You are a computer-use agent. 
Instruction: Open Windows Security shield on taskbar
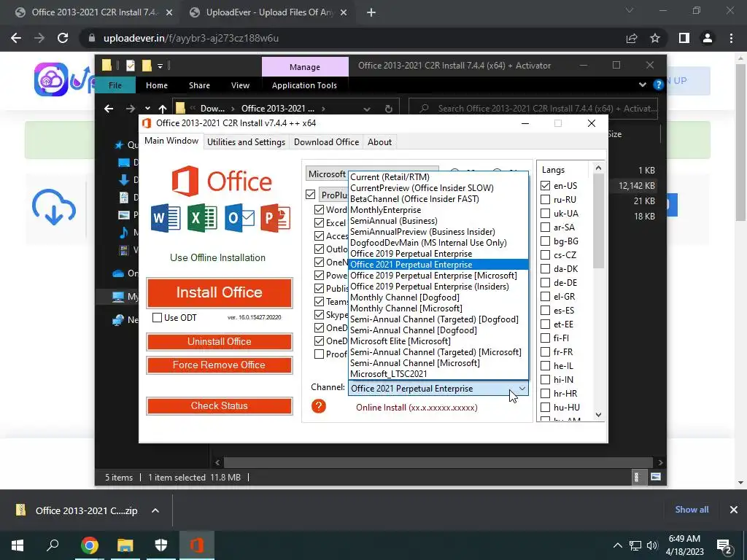click(x=161, y=545)
